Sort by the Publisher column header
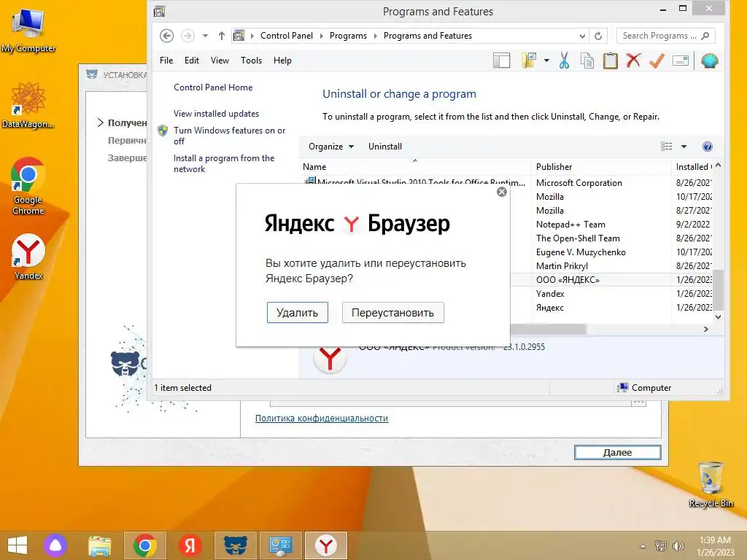 click(x=601, y=167)
